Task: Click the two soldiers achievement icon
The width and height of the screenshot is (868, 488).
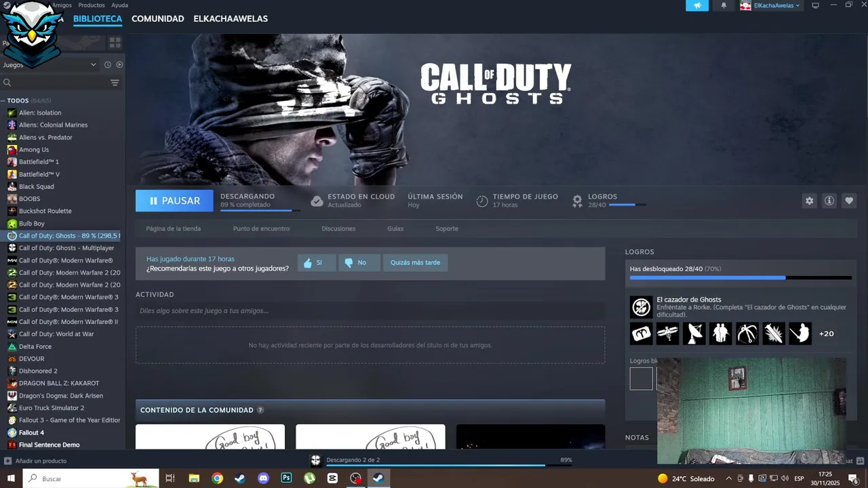Action: 720,333
